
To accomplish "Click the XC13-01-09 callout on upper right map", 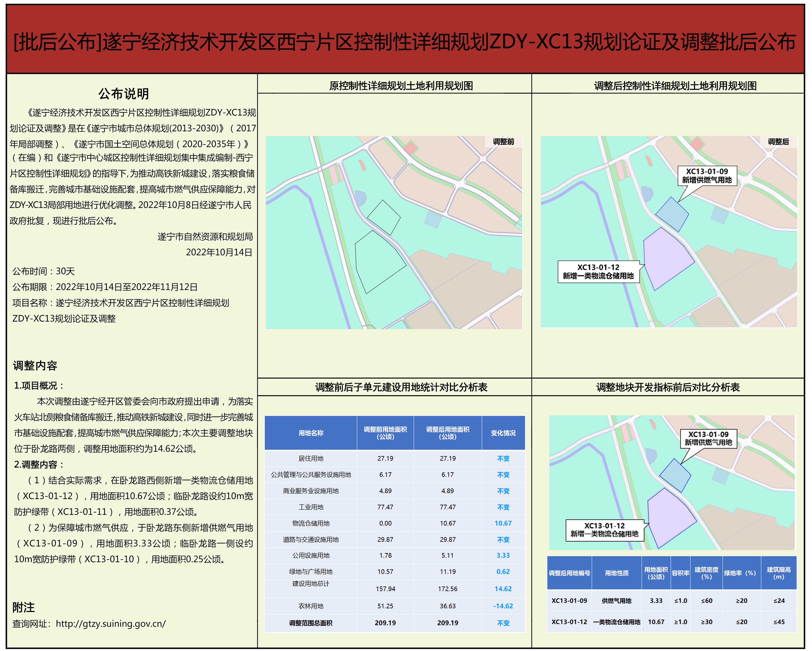I will pos(707,176).
